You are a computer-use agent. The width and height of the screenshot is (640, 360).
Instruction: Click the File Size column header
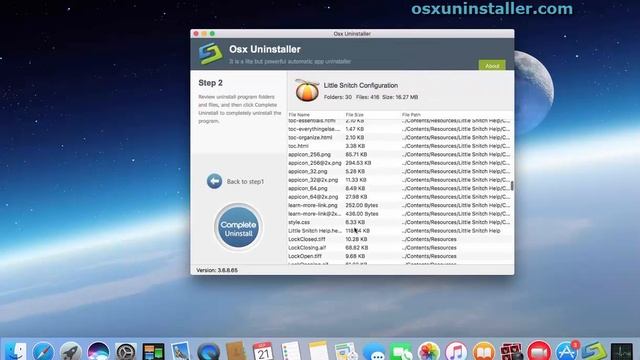tap(354, 115)
